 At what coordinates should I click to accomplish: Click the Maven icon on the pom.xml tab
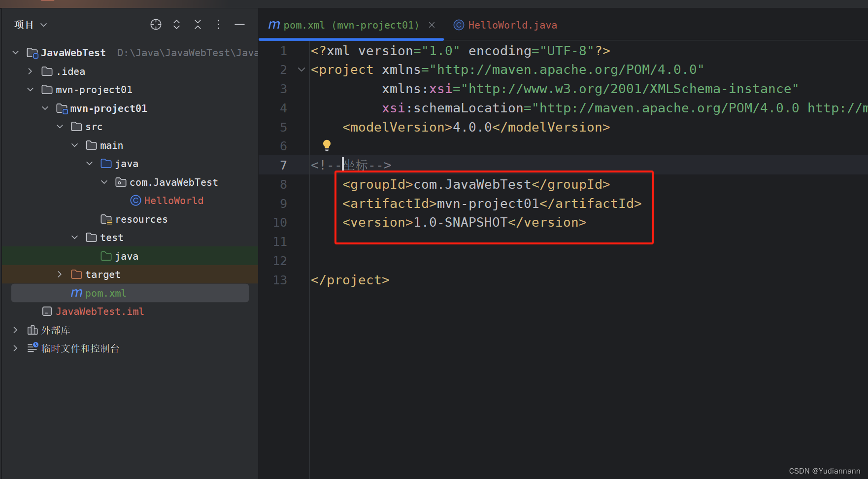point(274,25)
